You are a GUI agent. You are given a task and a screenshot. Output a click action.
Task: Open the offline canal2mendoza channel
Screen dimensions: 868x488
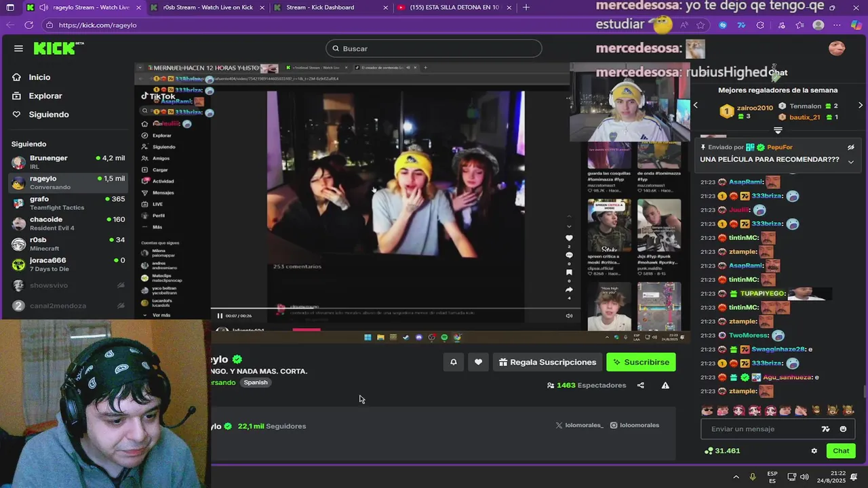(68, 306)
